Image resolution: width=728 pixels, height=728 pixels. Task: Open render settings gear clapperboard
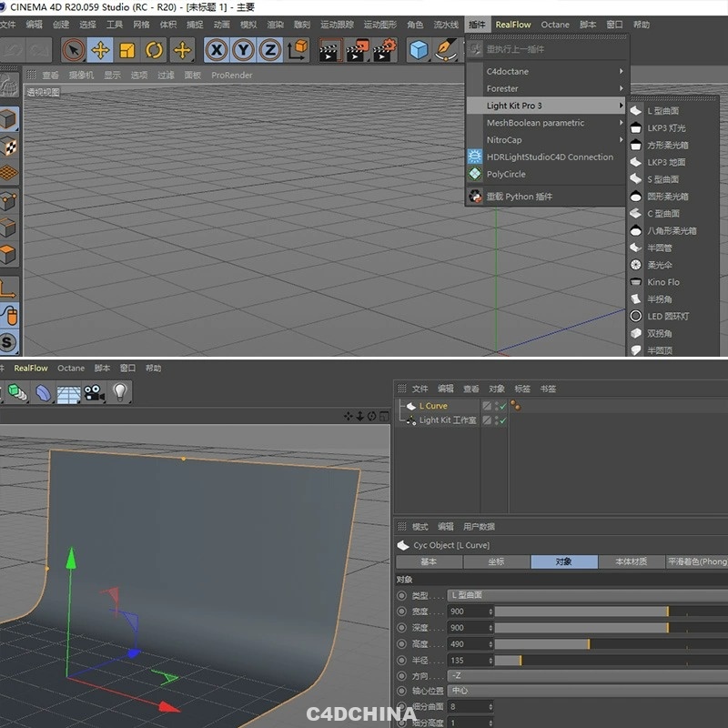(385, 50)
